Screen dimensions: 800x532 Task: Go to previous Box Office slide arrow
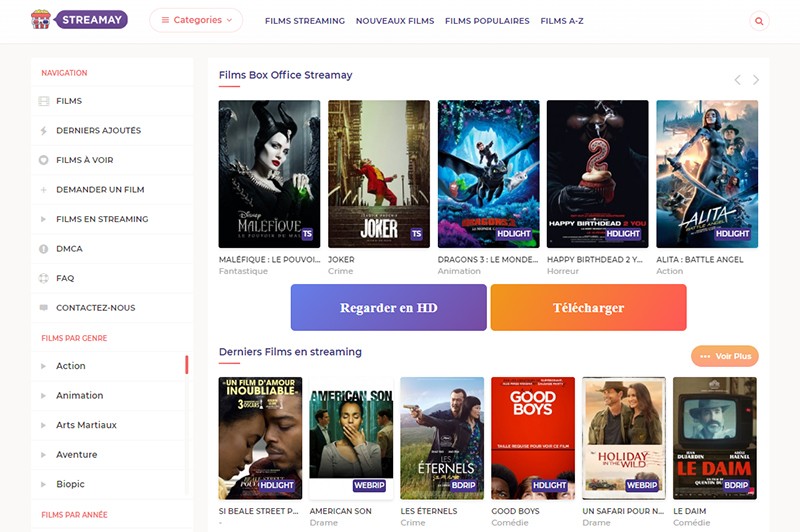click(x=737, y=80)
